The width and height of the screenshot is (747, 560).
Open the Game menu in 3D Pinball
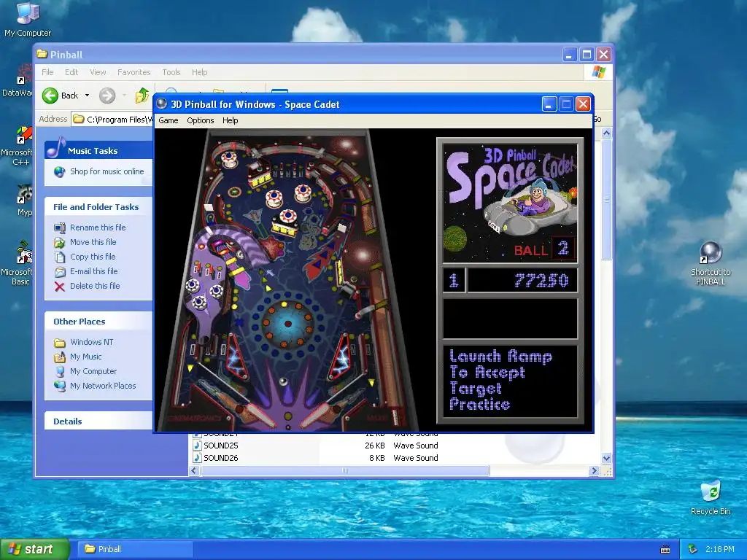click(169, 120)
